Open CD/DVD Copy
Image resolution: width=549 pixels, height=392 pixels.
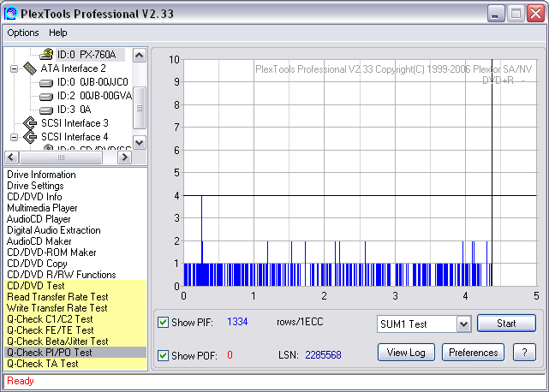(x=37, y=264)
